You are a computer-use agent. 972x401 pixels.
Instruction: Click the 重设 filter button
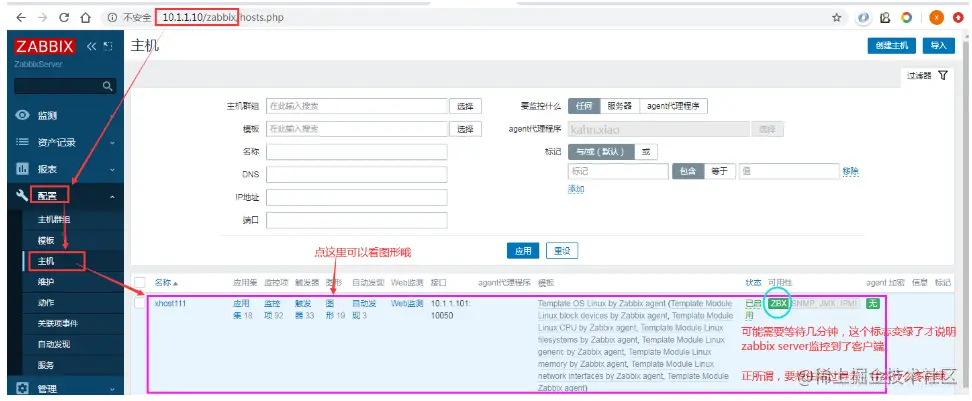coord(562,251)
